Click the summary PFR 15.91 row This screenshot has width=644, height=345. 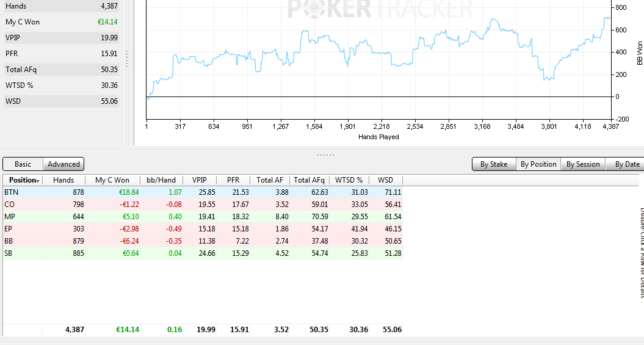[62, 54]
